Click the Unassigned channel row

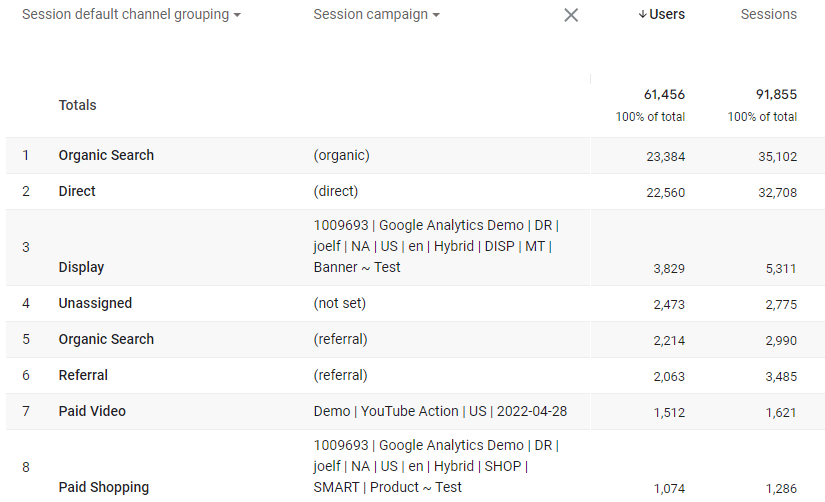(x=95, y=303)
